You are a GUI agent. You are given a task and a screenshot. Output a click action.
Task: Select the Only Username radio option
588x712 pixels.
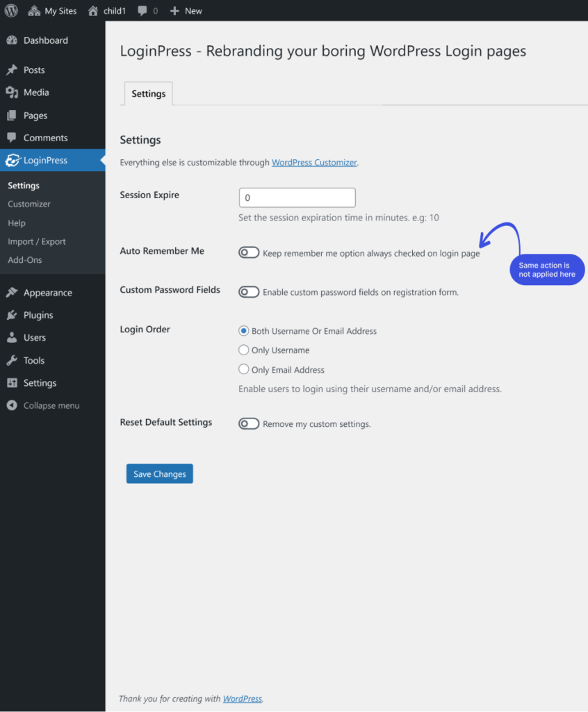pyautogui.click(x=244, y=350)
